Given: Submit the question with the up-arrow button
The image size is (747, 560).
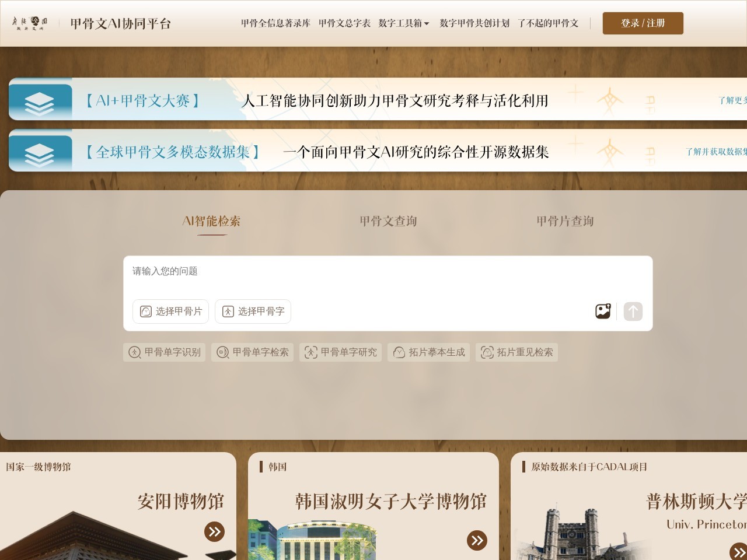Looking at the screenshot, I should click(633, 311).
